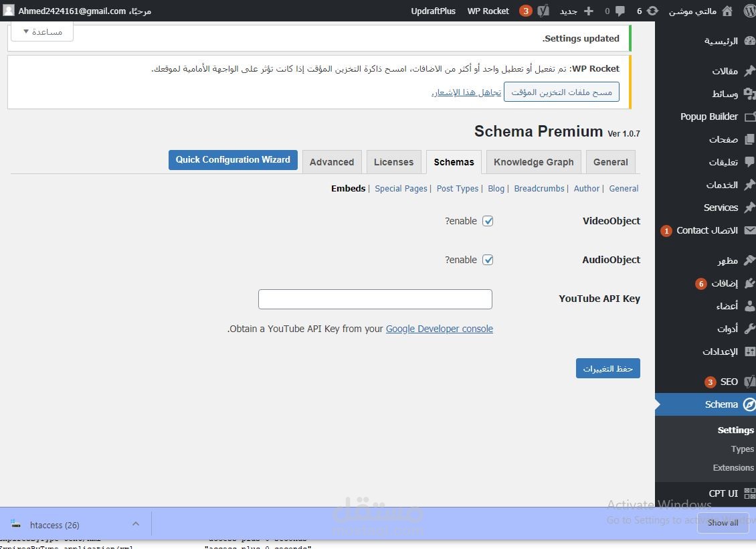Toggle the VideoObject enable checkbox
The width and height of the screenshot is (756, 549).
point(488,221)
